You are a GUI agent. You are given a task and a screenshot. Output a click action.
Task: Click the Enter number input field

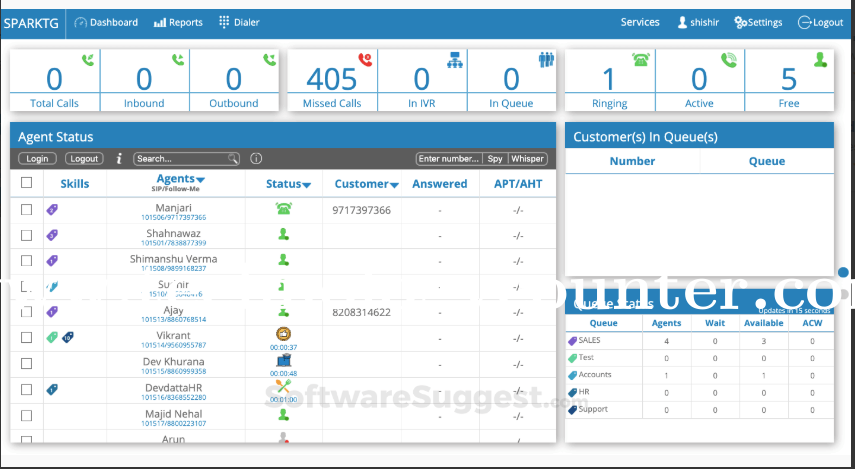449,159
